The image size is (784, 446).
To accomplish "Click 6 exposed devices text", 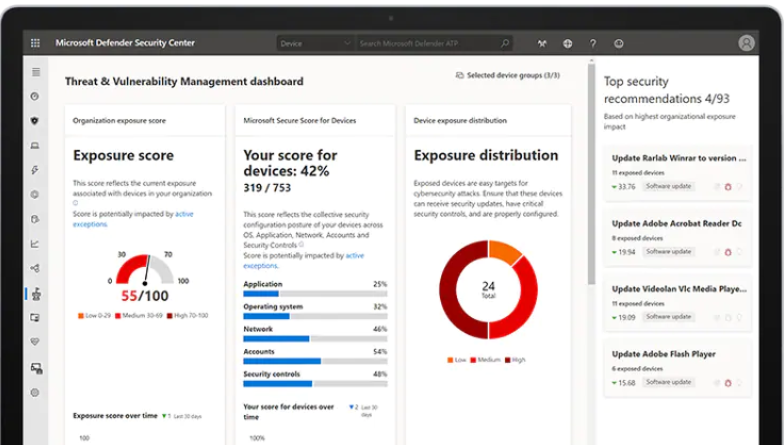I will point(638,369).
